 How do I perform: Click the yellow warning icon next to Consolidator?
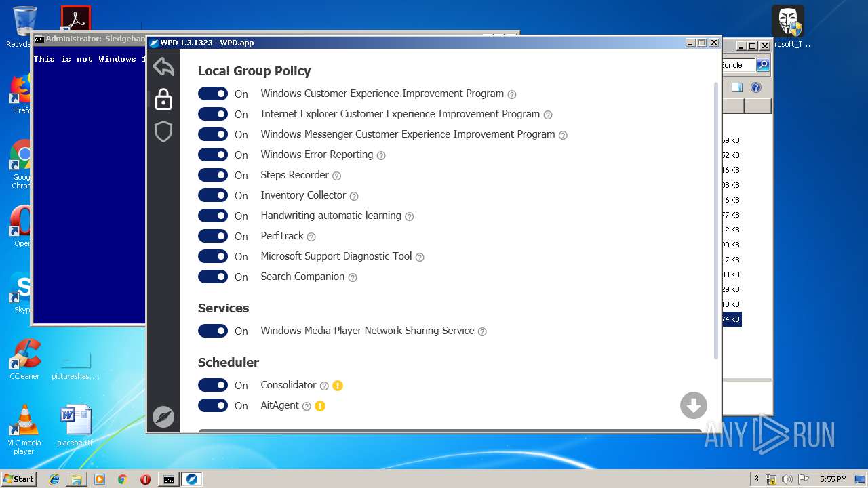[338, 386]
